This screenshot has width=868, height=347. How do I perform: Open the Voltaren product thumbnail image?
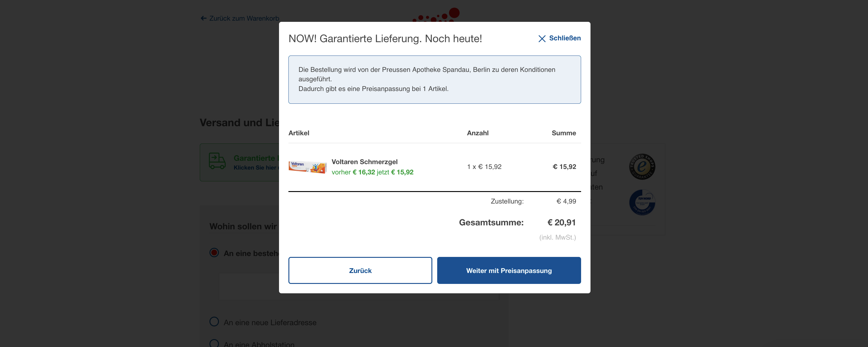click(307, 167)
